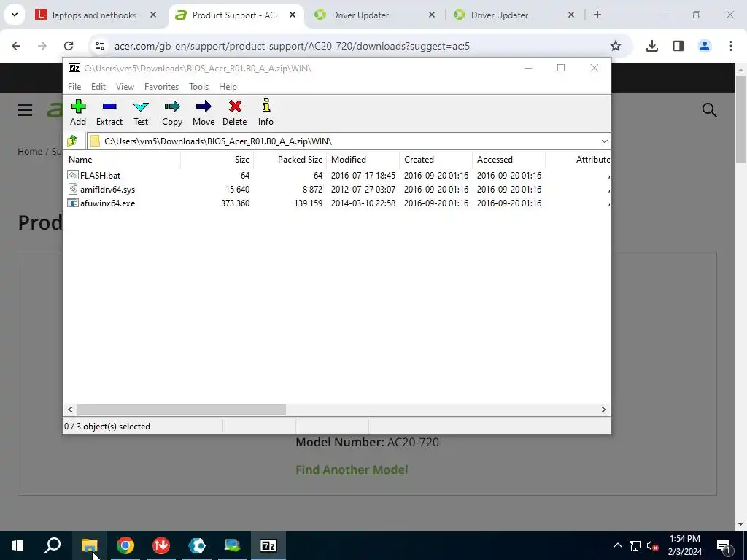Click the Extract toolbar icon
The width and height of the screenshot is (747, 560).
click(109, 112)
